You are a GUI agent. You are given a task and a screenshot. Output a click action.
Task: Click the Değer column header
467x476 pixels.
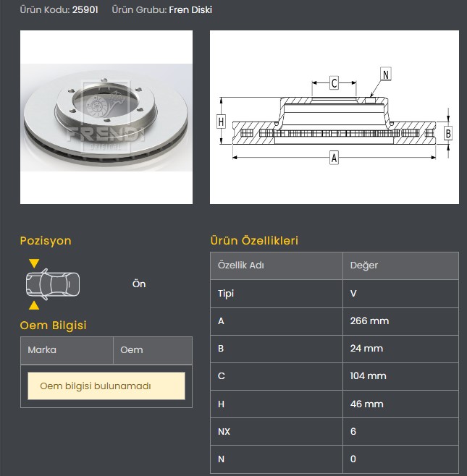coord(364,265)
